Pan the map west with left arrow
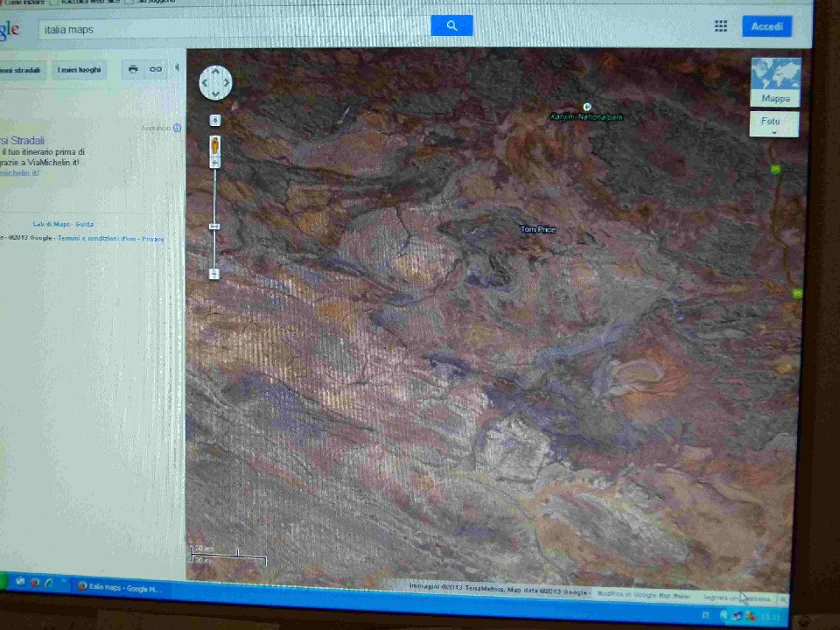The image size is (840, 630). [204, 82]
